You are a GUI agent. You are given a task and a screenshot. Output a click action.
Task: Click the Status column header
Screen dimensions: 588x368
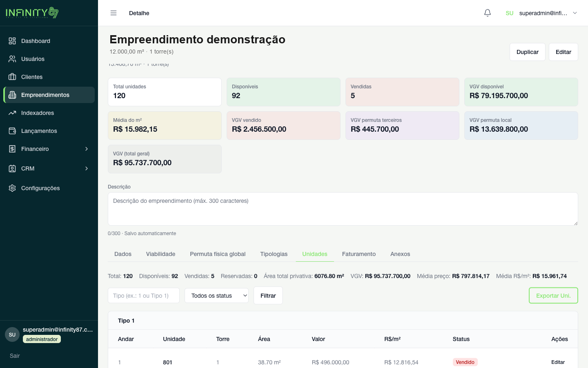point(461,339)
